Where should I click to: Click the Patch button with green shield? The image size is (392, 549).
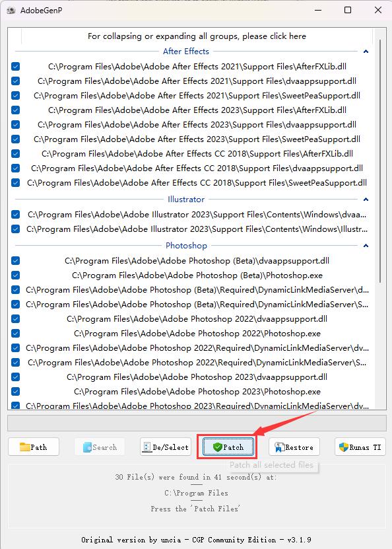[x=228, y=447]
